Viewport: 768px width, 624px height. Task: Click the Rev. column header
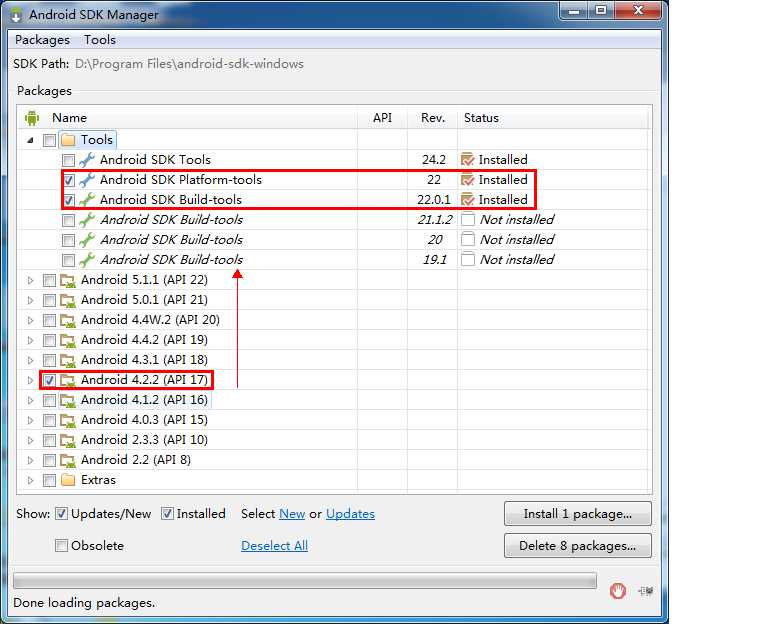tap(432, 118)
